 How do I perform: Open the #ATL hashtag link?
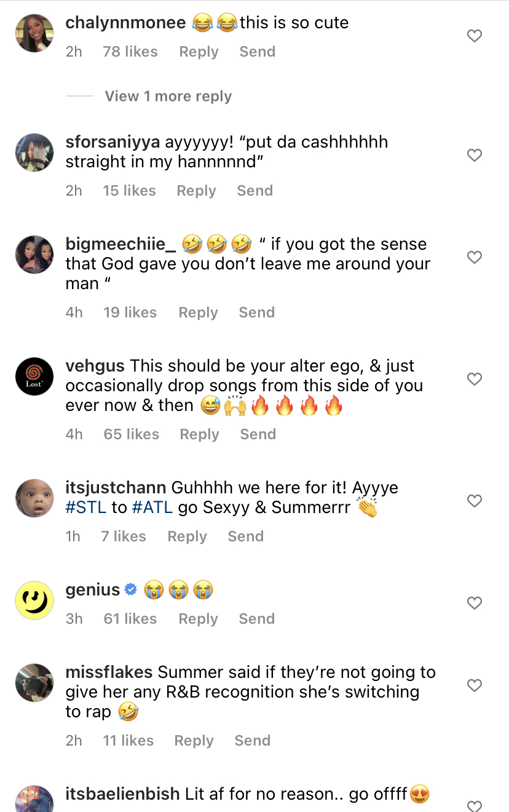click(x=151, y=509)
